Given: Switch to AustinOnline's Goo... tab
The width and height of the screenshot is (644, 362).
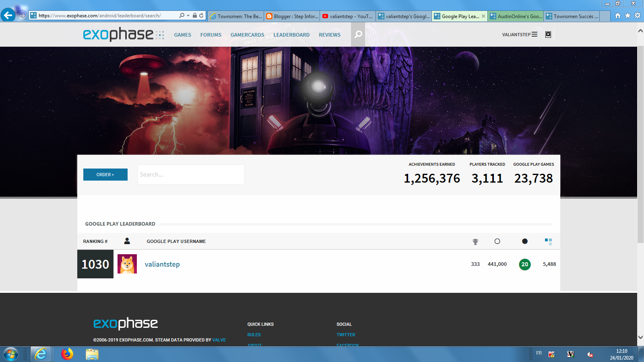Looking at the screenshot, I should 516,16.
